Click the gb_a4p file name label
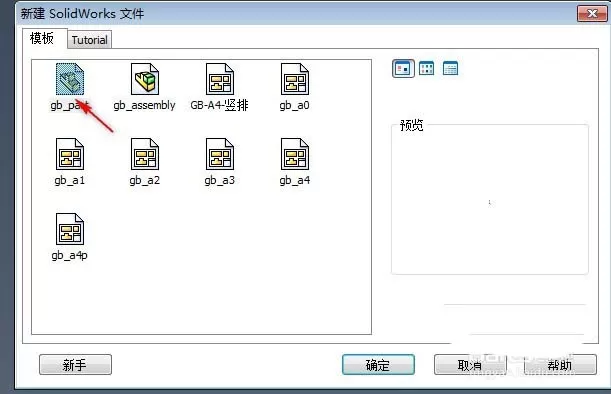611x394 pixels. point(70,255)
